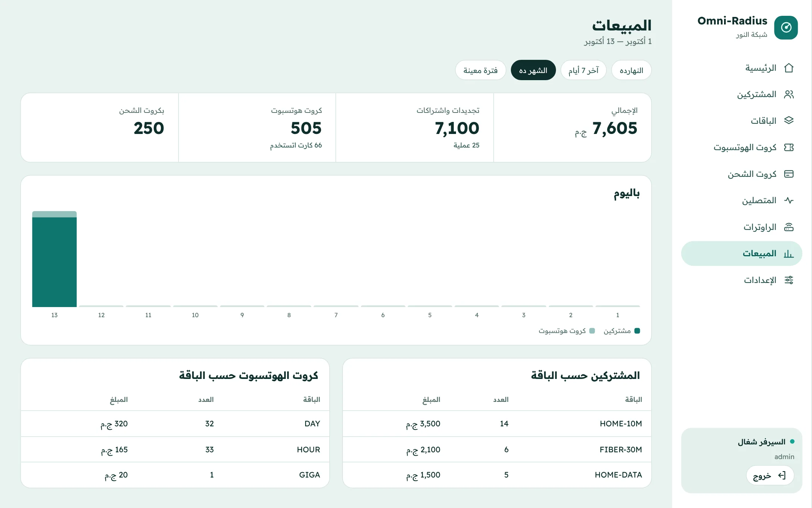Click the day 1 label on chart axis
This screenshot has width=812, height=508.
[618, 315]
